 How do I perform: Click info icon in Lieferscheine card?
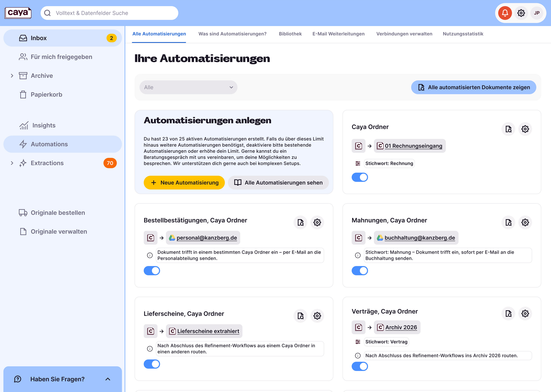click(150, 349)
